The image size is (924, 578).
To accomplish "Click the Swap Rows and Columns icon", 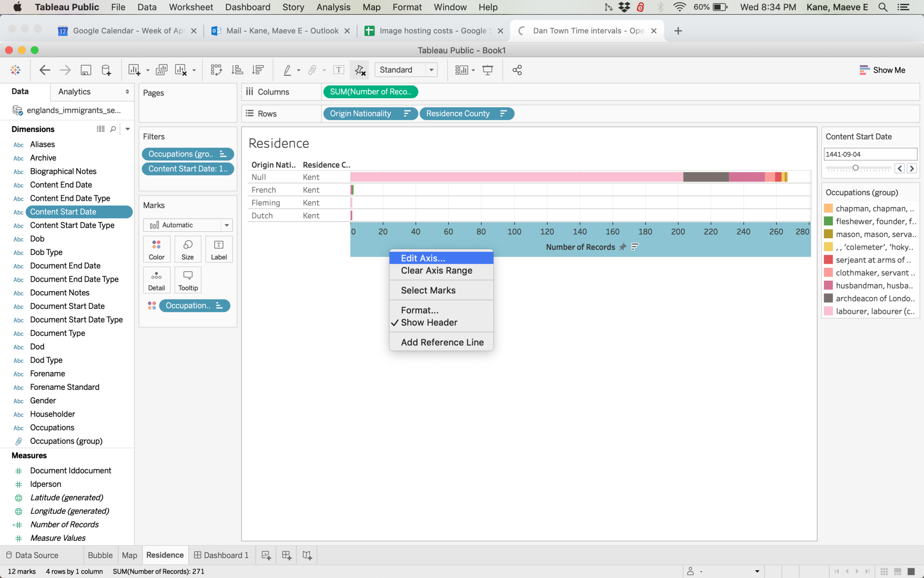I will [216, 70].
